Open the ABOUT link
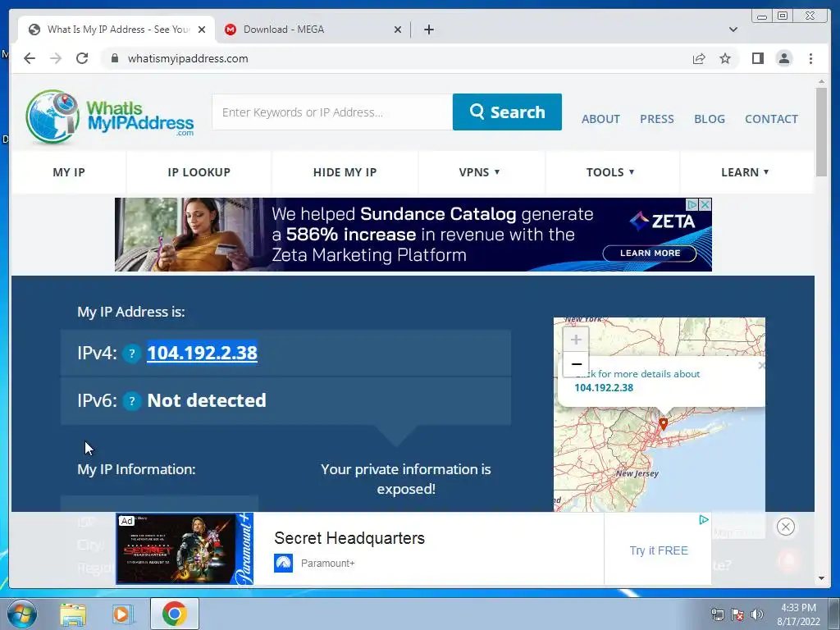 600,119
